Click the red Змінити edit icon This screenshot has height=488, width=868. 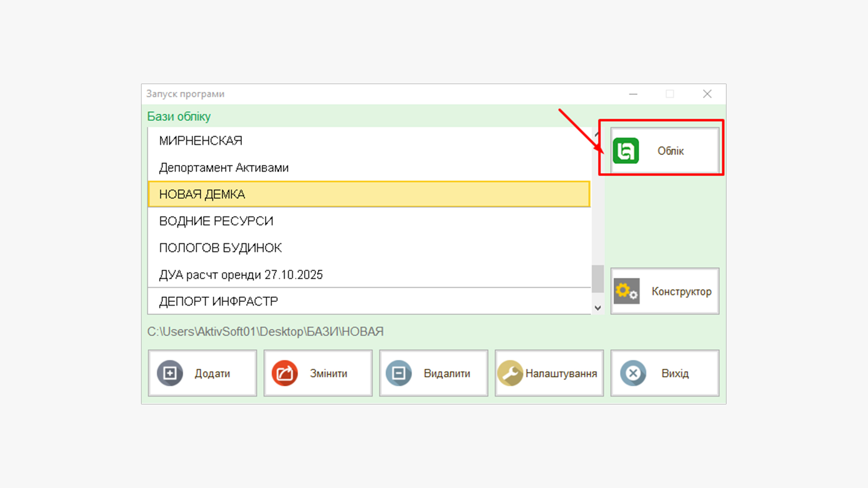coord(285,373)
